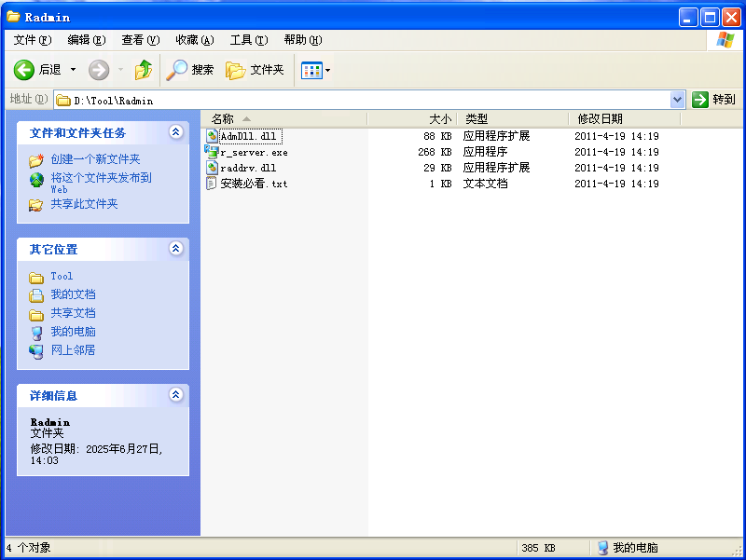Sort by the 名称 column header
Viewport: 746px width, 560px height.
[283, 119]
